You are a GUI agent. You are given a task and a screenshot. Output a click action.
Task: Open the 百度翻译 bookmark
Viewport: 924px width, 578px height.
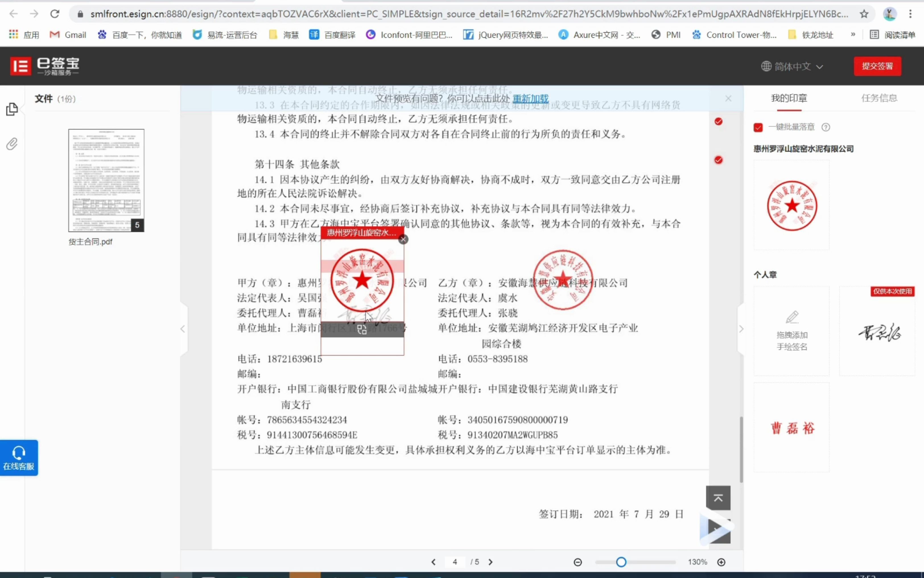[332, 35]
